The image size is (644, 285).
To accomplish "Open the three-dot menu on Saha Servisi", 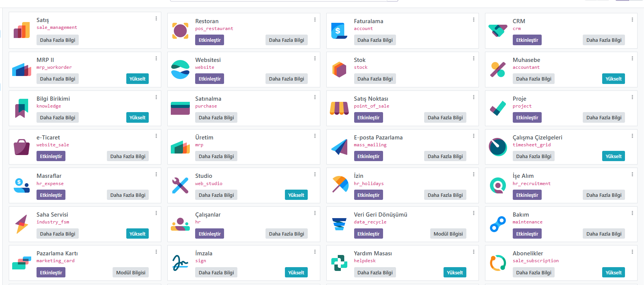I will pos(156,213).
